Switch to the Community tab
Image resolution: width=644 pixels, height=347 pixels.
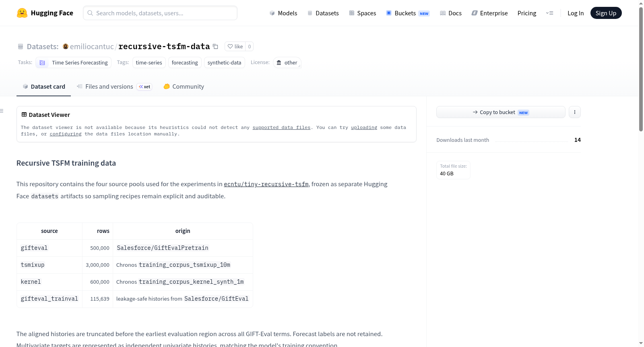click(184, 87)
